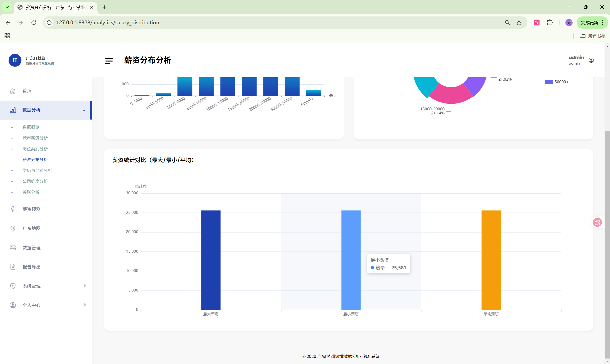Open the home page house icon
610x364 pixels.
13,91
